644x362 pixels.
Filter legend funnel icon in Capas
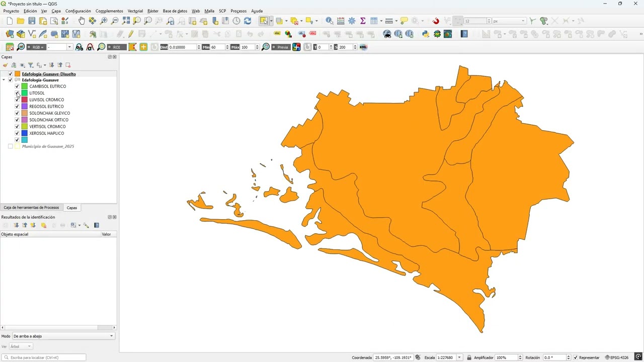[x=30, y=65]
